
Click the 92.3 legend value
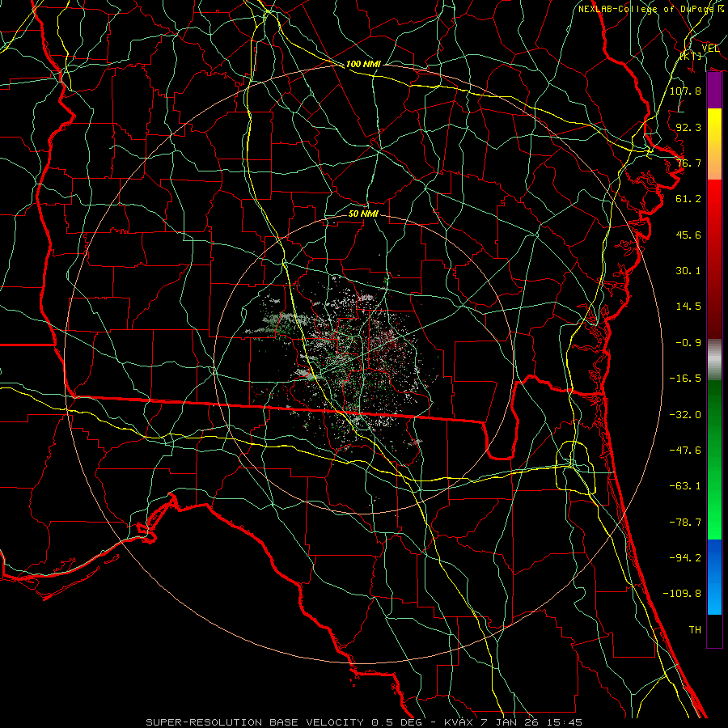[688, 127]
